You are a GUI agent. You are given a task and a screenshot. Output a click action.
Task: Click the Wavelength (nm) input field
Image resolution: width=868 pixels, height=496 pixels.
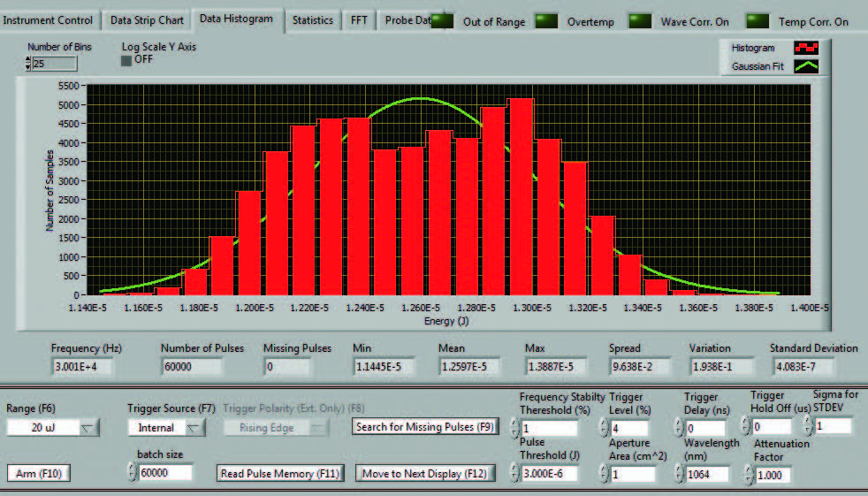coord(708,474)
